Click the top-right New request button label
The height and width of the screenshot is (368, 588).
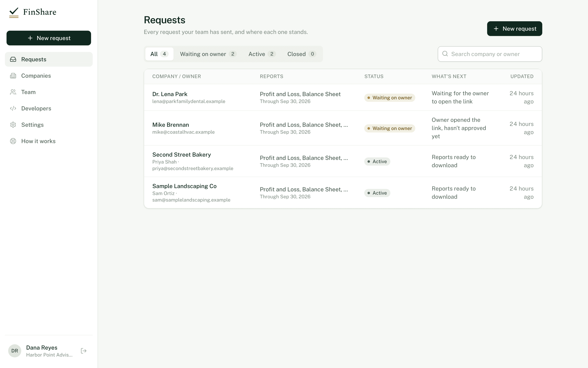[x=519, y=29]
